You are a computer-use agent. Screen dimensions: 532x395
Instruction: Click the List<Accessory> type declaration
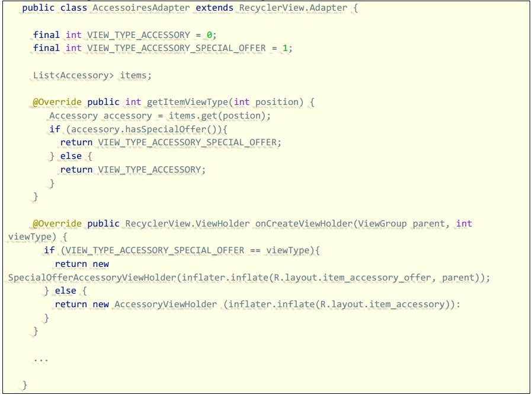coord(73,75)
